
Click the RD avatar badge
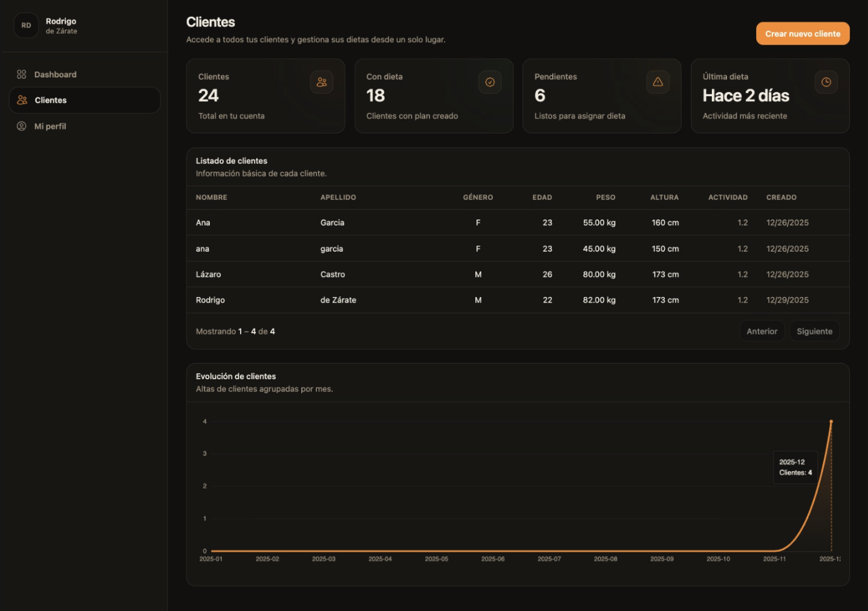coord(26,25)
